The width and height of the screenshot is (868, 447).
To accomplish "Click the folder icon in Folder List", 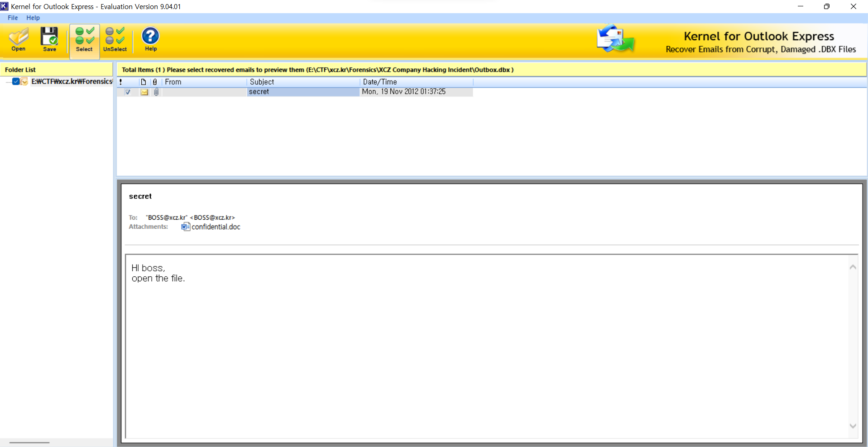I will (24, 82).
